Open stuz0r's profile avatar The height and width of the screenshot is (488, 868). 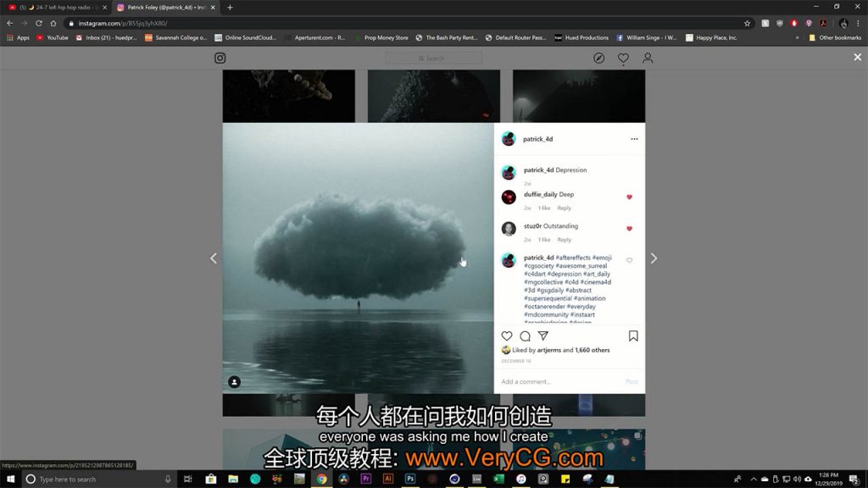[x=509, y=229]
